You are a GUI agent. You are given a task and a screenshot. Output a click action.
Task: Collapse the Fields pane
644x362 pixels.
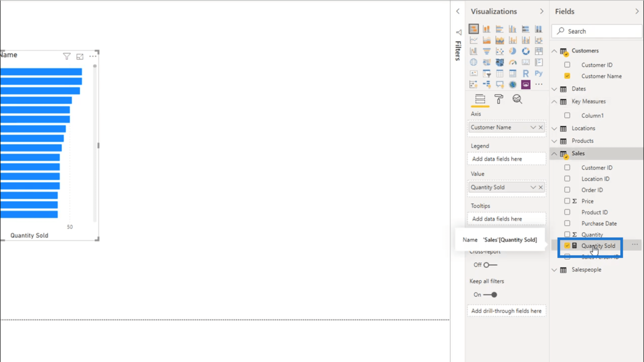click(637, 11)
